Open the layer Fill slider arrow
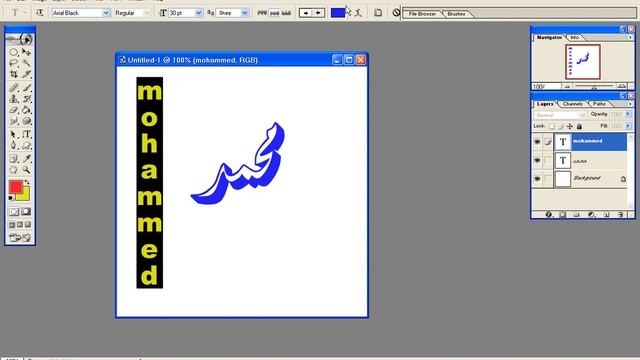Viewport: 640px width, 360px height. click(628, 126)
